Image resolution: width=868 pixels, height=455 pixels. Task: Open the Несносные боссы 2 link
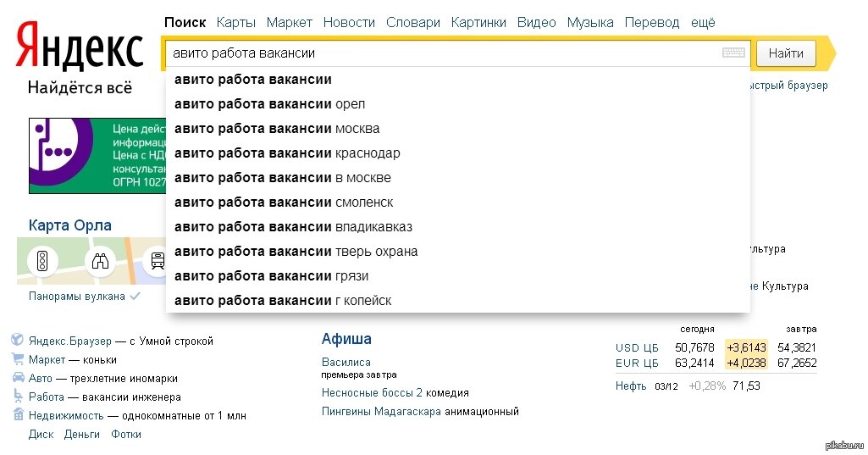[372, 393]
